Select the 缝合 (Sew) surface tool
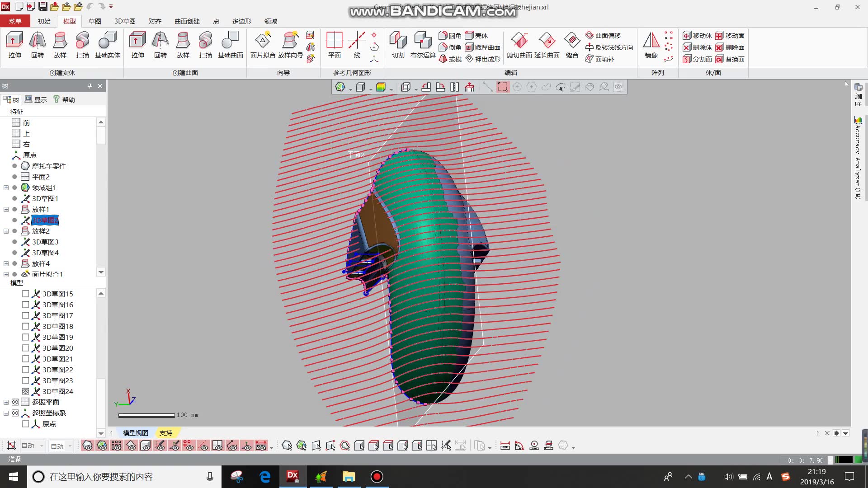Image resolution: width=868 pixels, height=488 pixels. [x=571, y=45]
